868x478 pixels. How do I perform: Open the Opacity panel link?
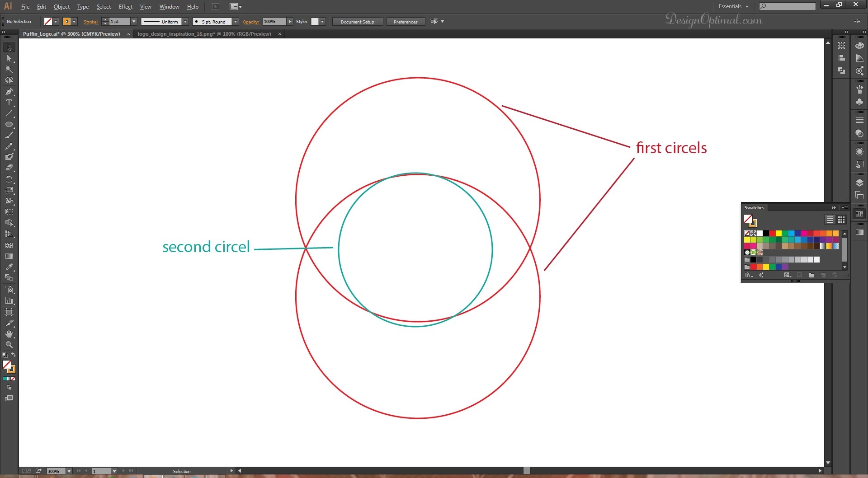[251, 22]
